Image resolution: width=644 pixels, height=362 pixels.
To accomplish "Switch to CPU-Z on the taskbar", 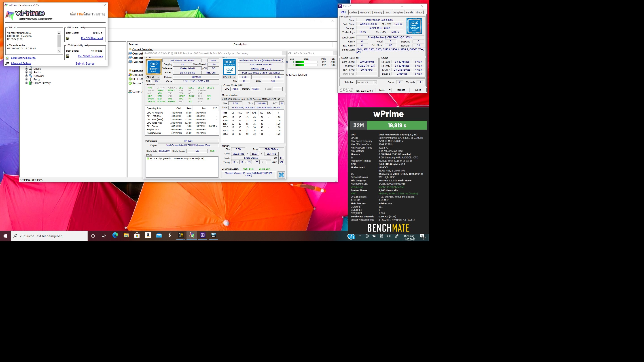I will click(x=203, y=236).
